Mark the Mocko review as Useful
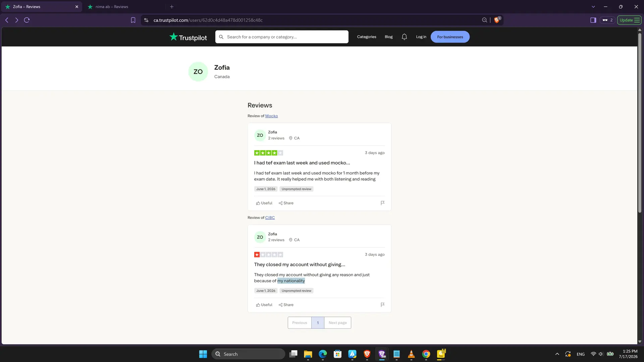 (x=264, y=203)
